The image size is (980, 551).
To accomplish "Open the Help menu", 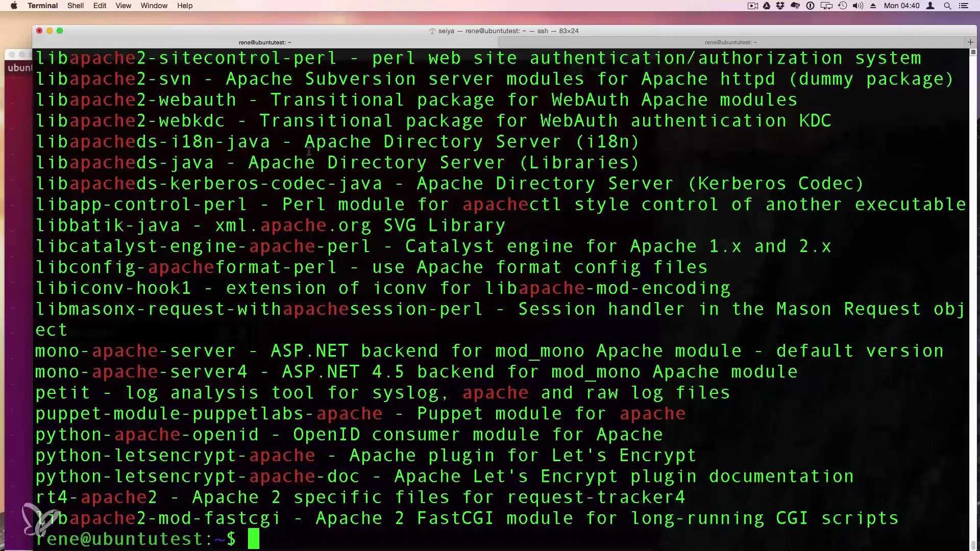I will tap(185, 6).
